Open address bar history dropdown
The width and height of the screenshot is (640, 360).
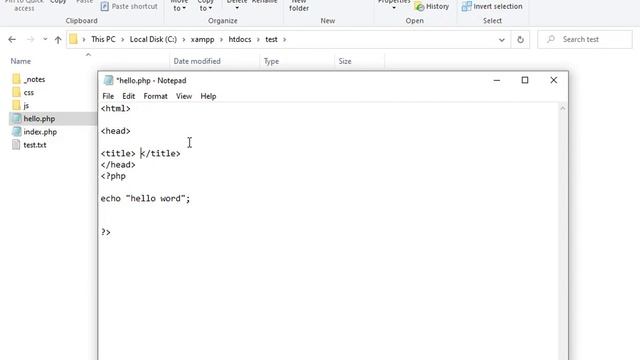click(x=502, y=40)
